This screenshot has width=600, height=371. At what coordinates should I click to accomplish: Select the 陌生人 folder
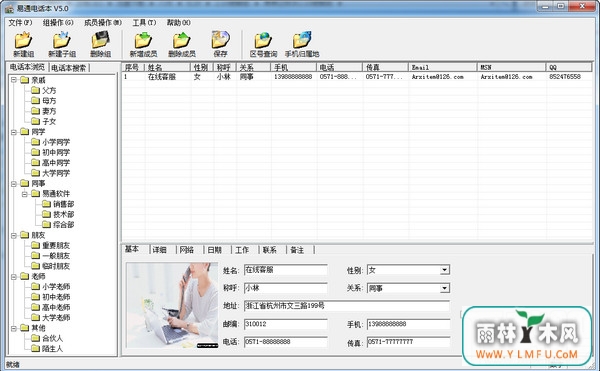coord(47,348)
